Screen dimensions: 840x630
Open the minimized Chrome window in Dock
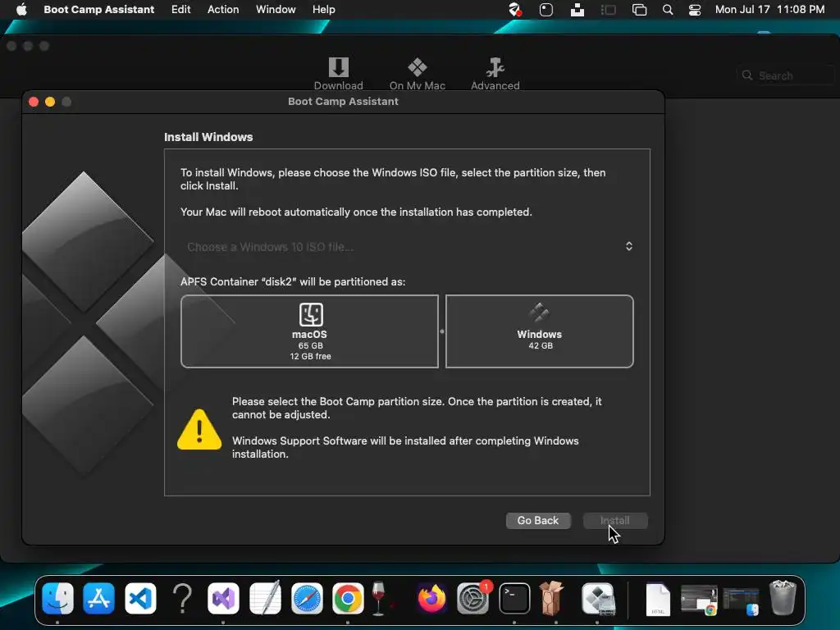[699, 600]
